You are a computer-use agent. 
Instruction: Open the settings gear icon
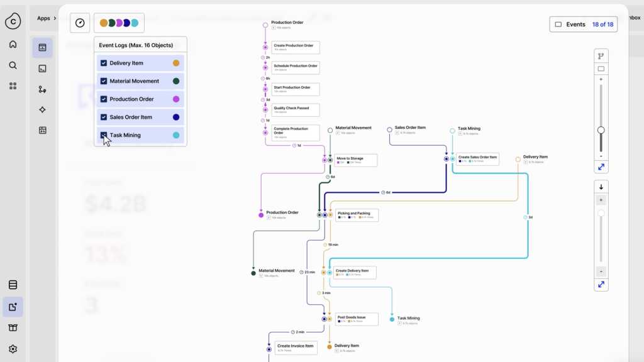tap(13, 349)
